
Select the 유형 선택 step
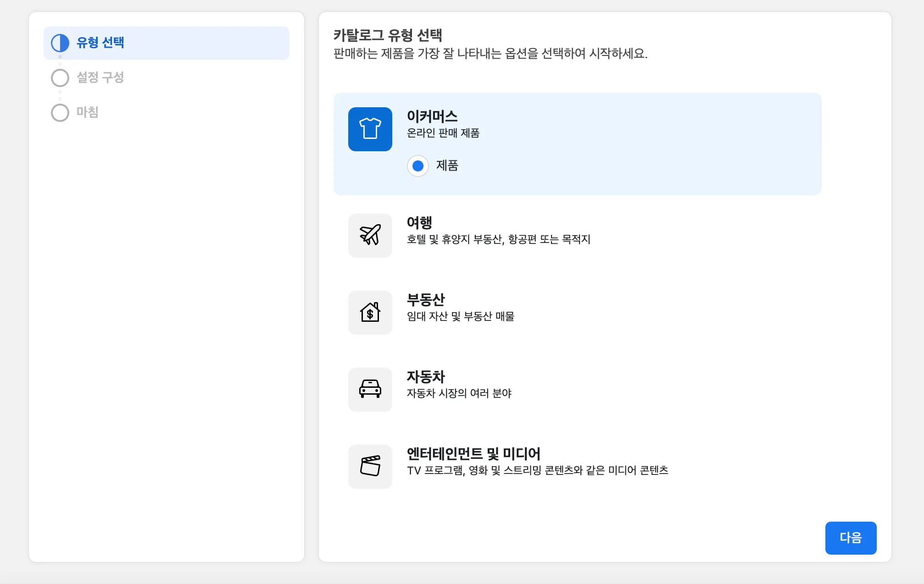pos(100,43)
